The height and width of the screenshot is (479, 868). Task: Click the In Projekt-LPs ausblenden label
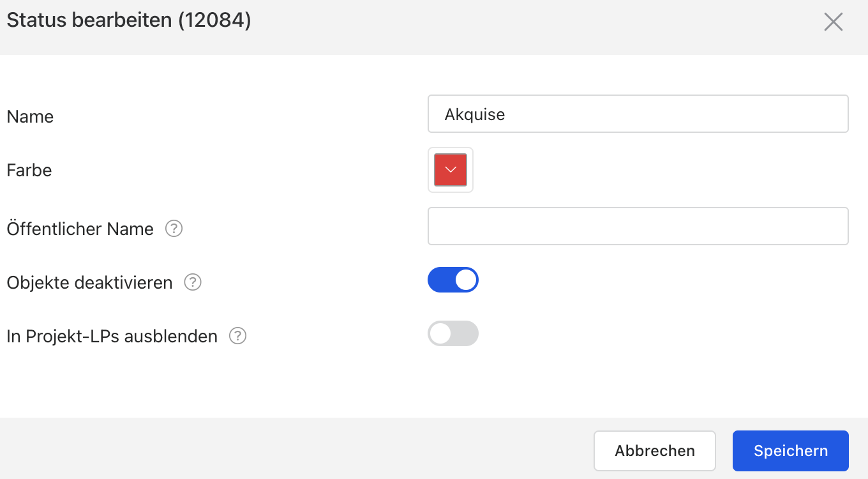[112, 337]
